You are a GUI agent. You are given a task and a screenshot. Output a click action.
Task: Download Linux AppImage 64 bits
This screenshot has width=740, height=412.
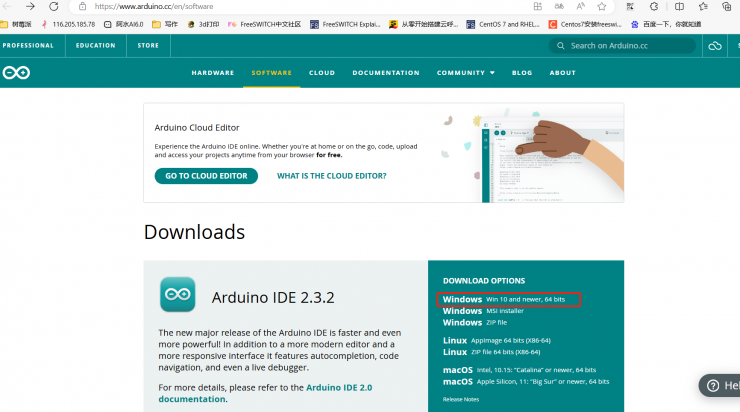coord(492,340)
